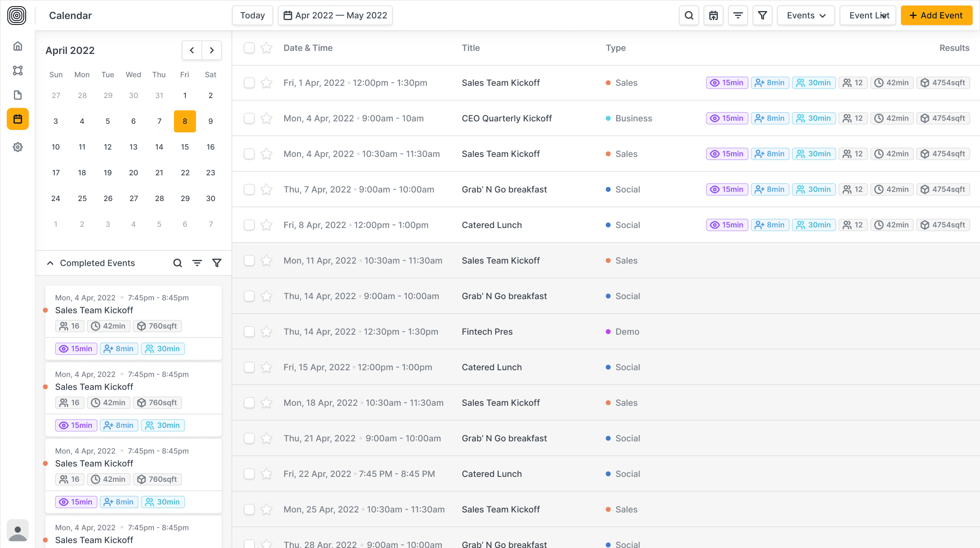The width and height of the screenshot is (980, 548).
Task: Select checkbox for Fri 8 Apr Catered Lunch
Action: tap(249, 225)
